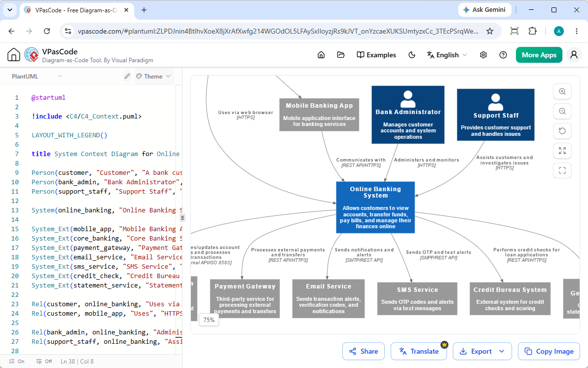Open the user profile icon
Screen dimensions: 588x368
click(x=574, y=55)
